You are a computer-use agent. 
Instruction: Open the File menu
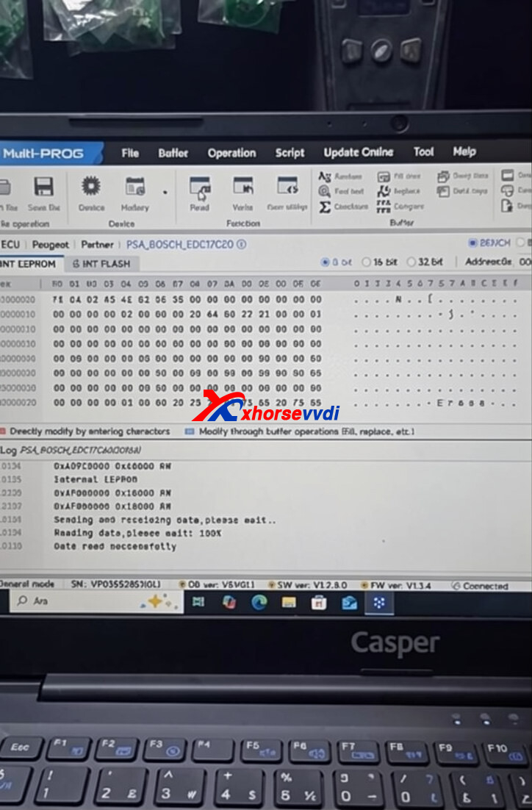[x=130, y=153]
